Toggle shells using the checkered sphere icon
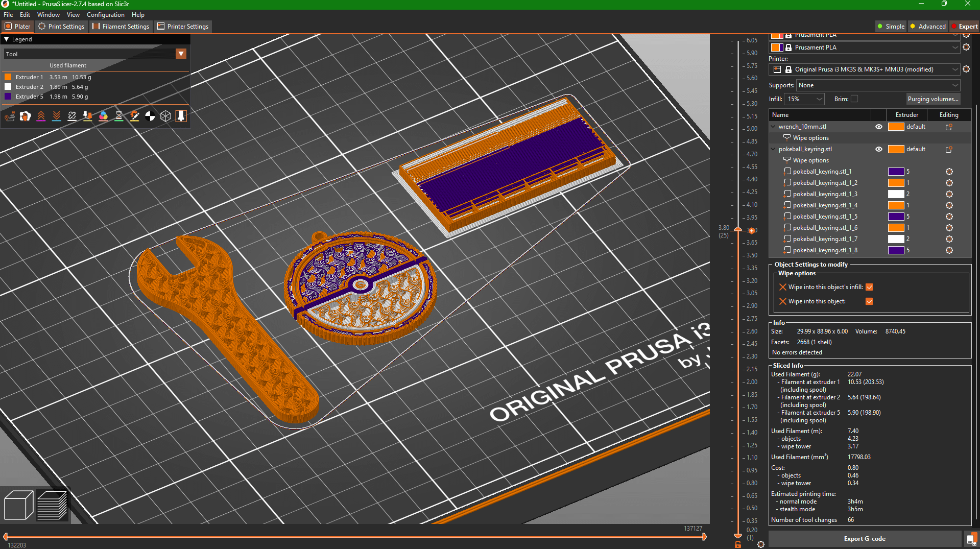980x549 pixels. coord(150,116)
